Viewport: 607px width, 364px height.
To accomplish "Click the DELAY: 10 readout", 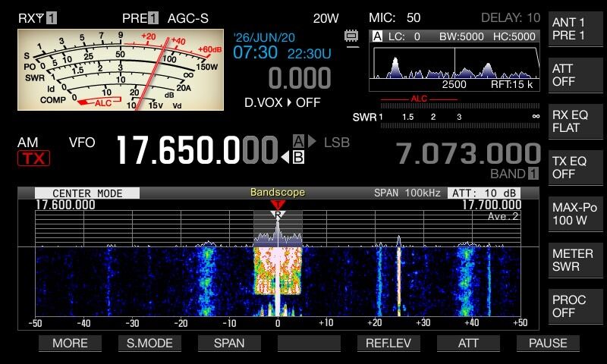I will (511, 17).
